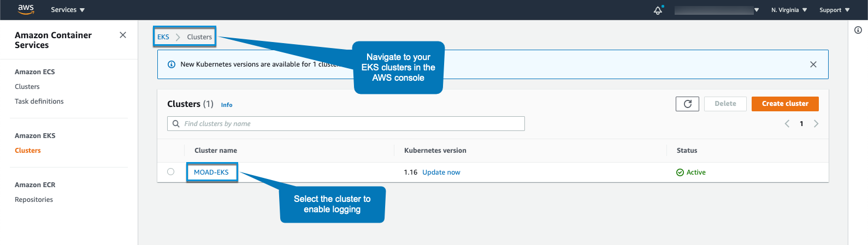Image resolution: width=868 pixels, height=245 pixels.
Task: Expand the Services dropdown menu
Action: pos(68,10)
